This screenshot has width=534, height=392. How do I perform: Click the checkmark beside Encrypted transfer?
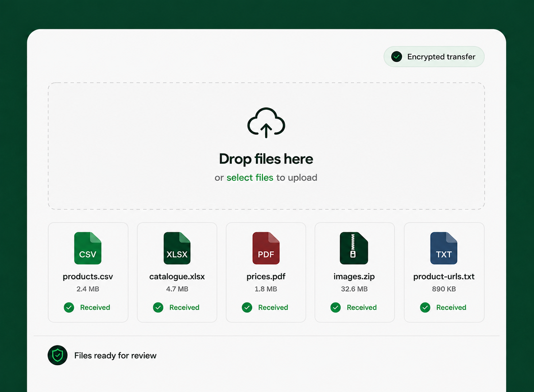(x=396, y=57)
